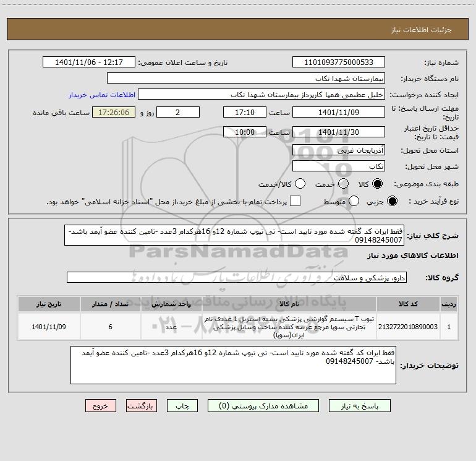This screenshot has height=461, width=476.
Task: Click the product code cell 213272201089​0003
Action: 408,327
